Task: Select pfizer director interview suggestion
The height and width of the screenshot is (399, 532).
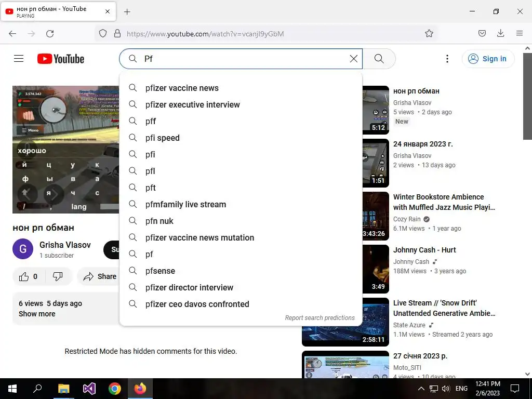Action: [241, 287]
